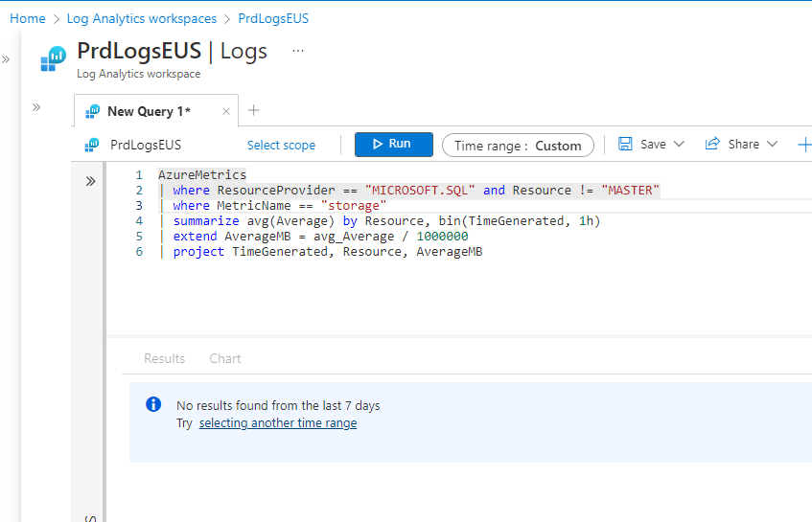
Task: Open the Select scope link
Action: [x=281, y=146]
